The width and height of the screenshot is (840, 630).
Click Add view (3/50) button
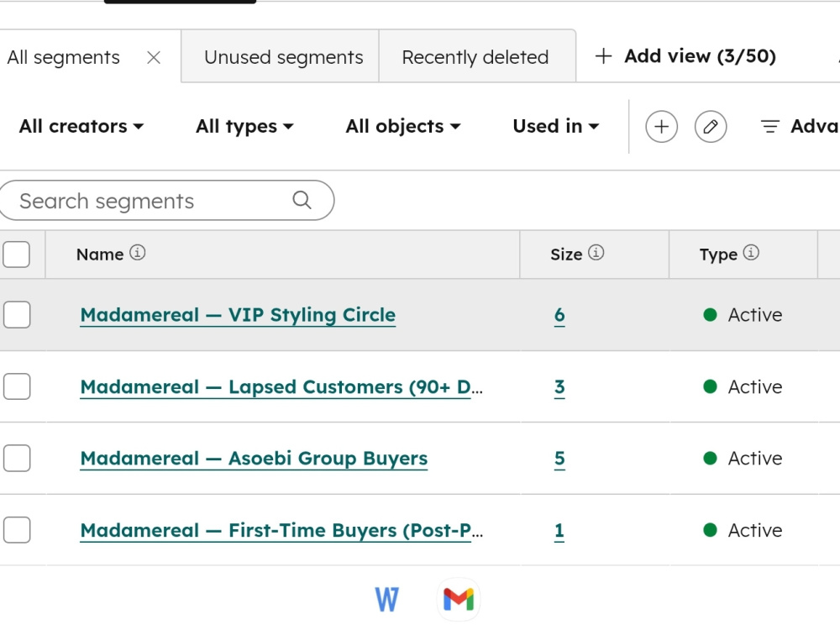click(x=685, y=56)
